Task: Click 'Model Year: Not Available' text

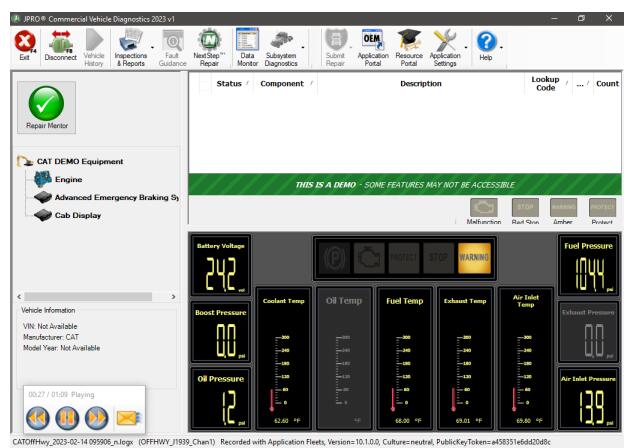Action: point(61,348)
